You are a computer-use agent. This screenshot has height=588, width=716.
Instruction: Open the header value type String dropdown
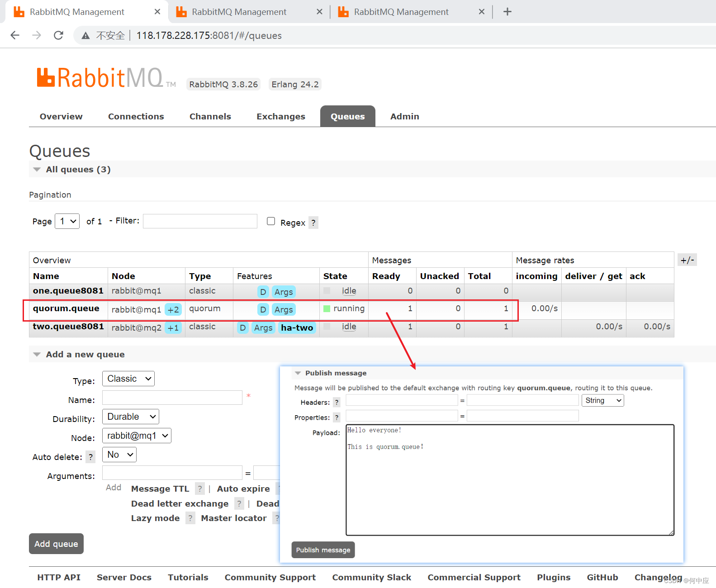[603, 400]
